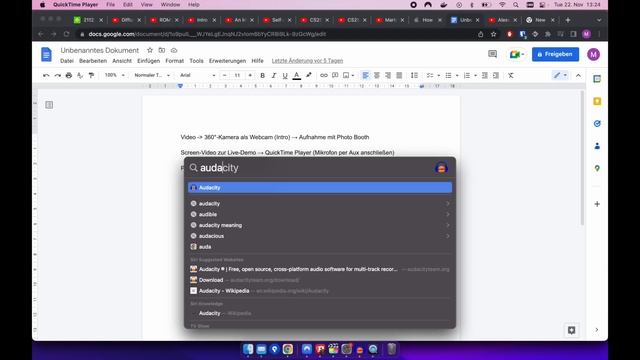640x360 pixels.
Task: Click the Insert link icon
Action: [324, 76]
